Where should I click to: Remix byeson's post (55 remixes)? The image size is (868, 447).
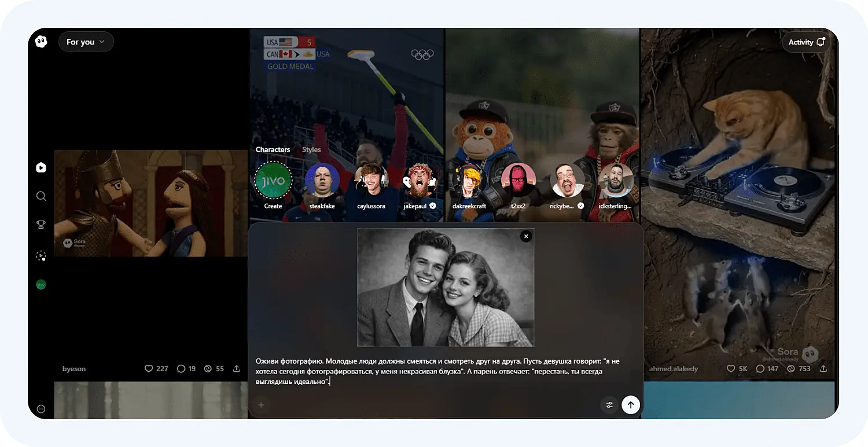(x=214, y=369)
